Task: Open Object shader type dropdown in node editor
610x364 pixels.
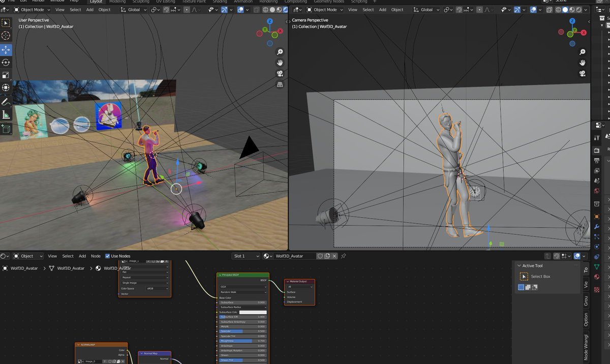Action: [28, 256]
